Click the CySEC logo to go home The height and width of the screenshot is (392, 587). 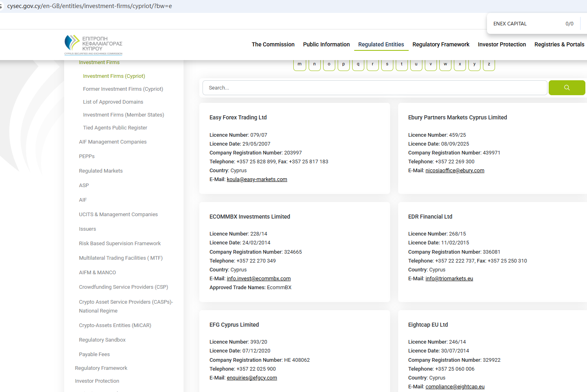coord(93,45)
